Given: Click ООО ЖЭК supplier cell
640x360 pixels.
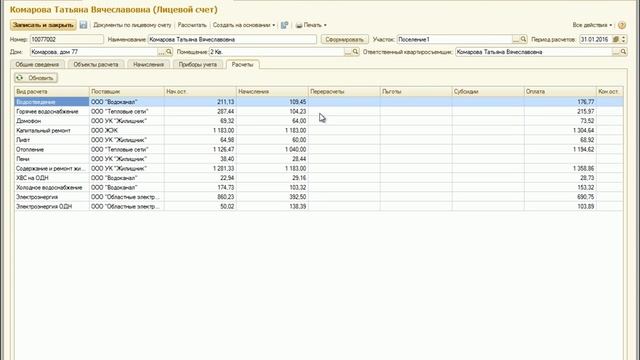Looking at the screenshot, I should coord(127,130).
